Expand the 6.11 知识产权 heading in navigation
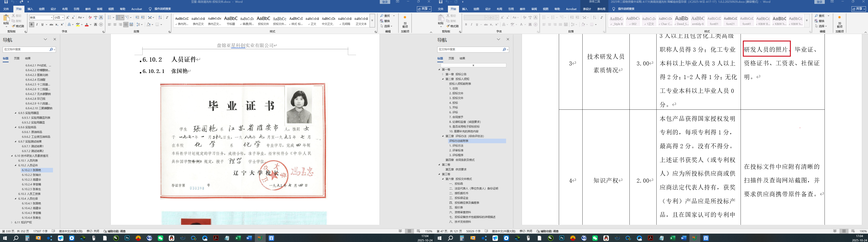 12,223
